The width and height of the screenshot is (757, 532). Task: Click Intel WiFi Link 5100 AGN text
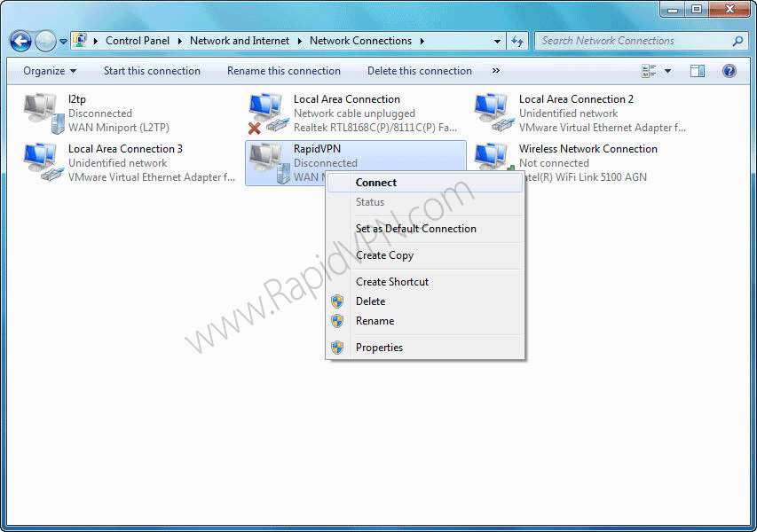click(x=586, y=177)
